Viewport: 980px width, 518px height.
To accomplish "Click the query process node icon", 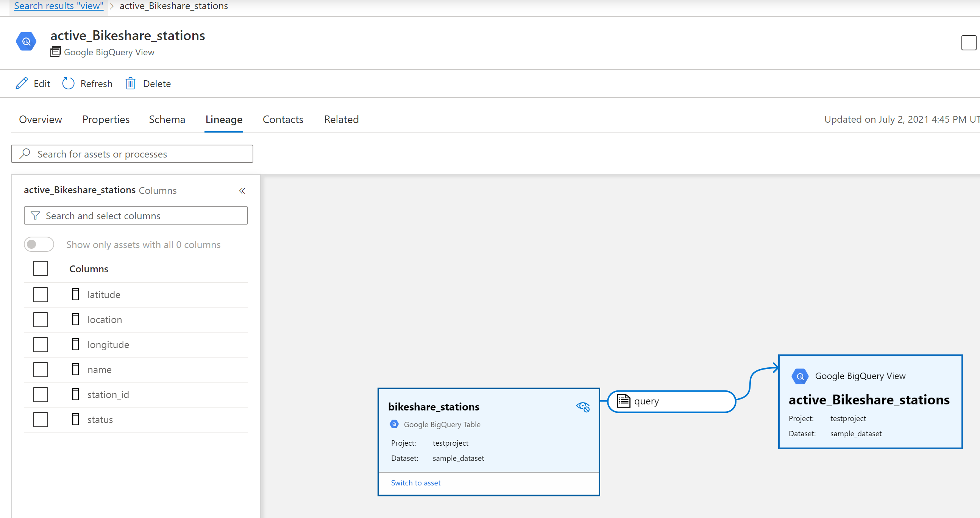I will 621,401.
